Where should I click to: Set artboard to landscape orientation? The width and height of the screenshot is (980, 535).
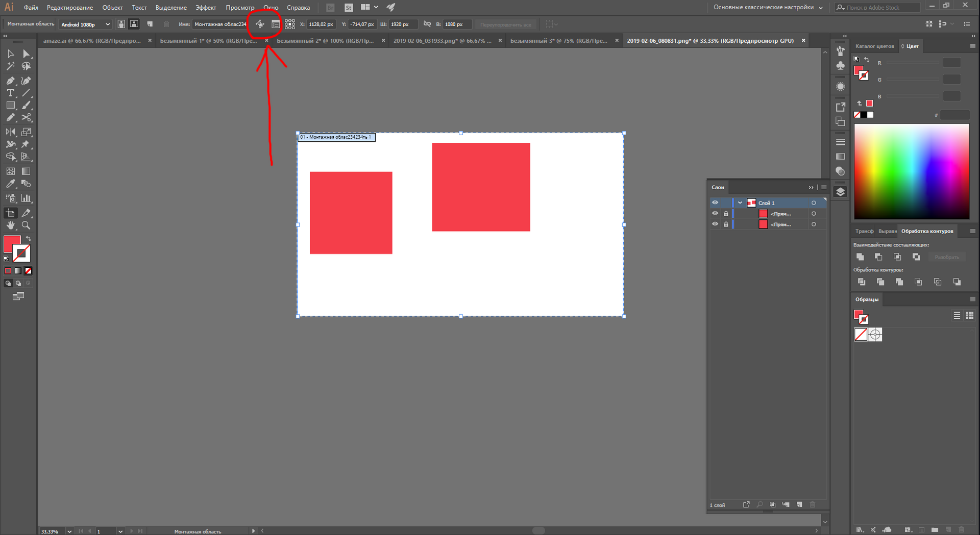[134, 24]
